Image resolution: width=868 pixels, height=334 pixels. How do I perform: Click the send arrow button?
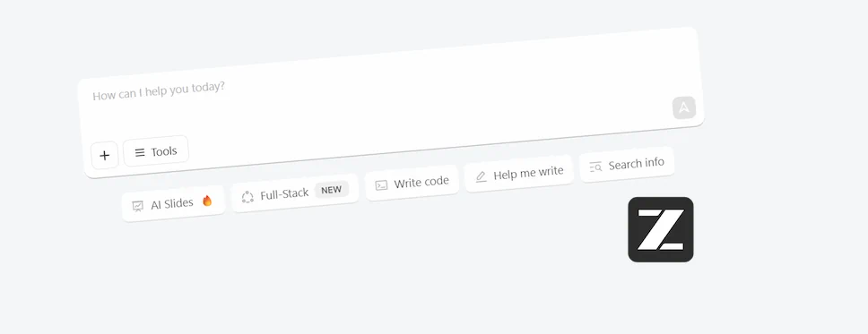click(684, 107)
